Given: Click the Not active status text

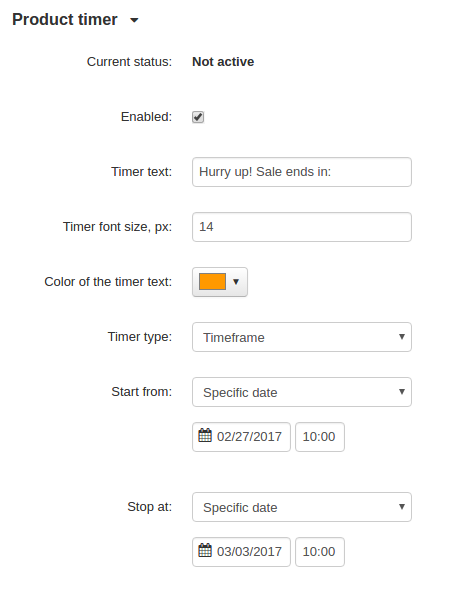Looking at the screenshot, I should pos(223,62).
